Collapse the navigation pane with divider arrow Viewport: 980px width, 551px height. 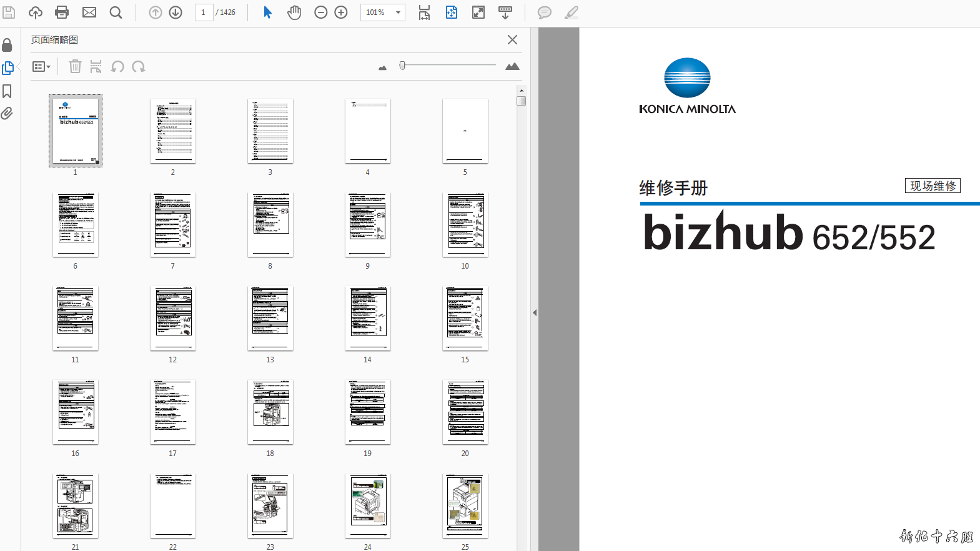[x=535, y=312]
